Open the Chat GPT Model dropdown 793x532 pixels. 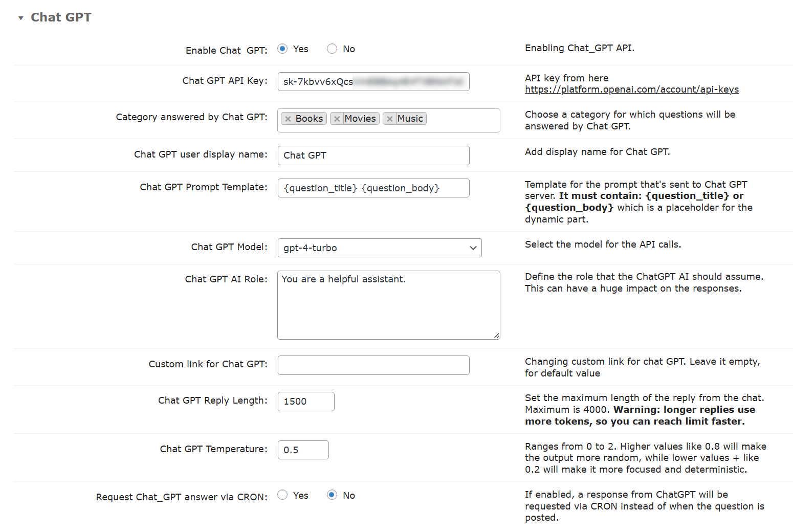pyautogui.click(x=379, y=248)
